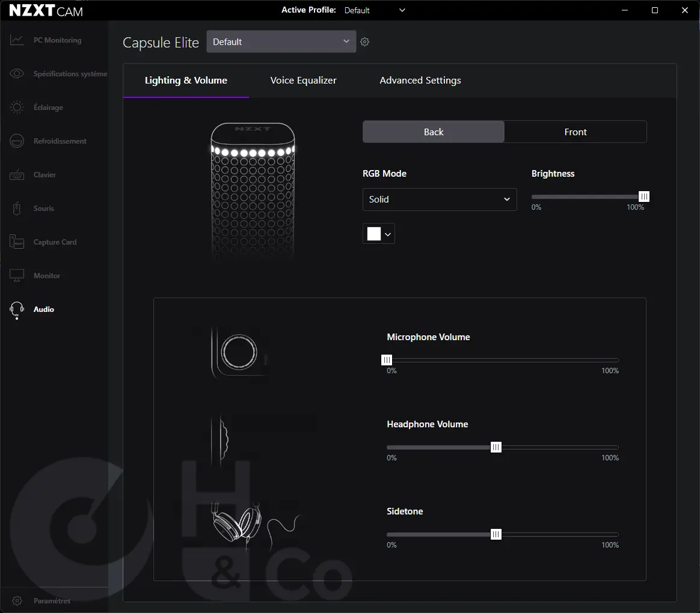This screenshot has width=700, height=613.
Task: Open Audio section
Action: click(44, 310)
